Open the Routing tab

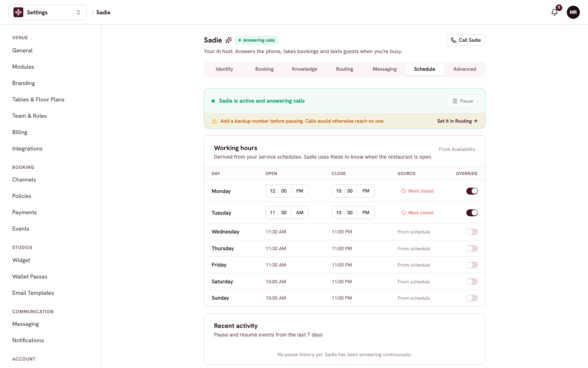tap(345, 69)
